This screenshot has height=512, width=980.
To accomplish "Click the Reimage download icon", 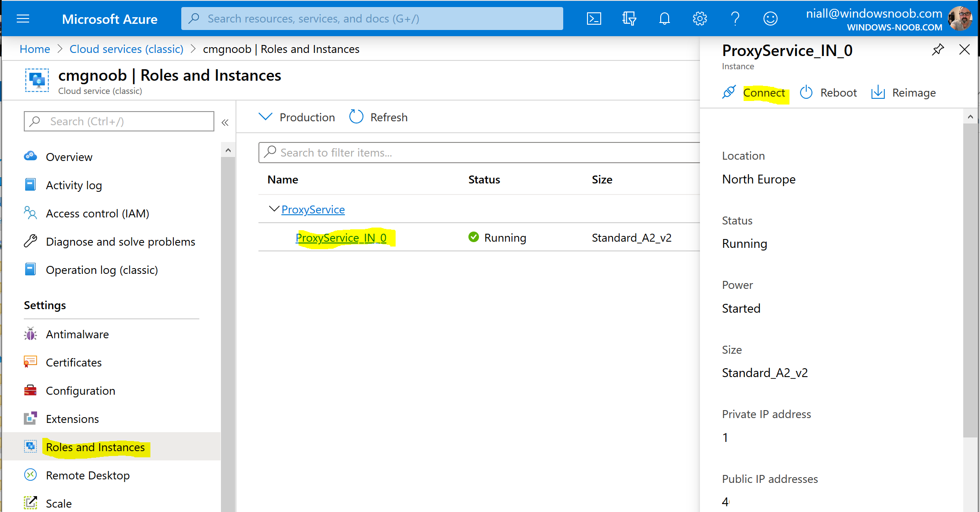I will (878, 92).
